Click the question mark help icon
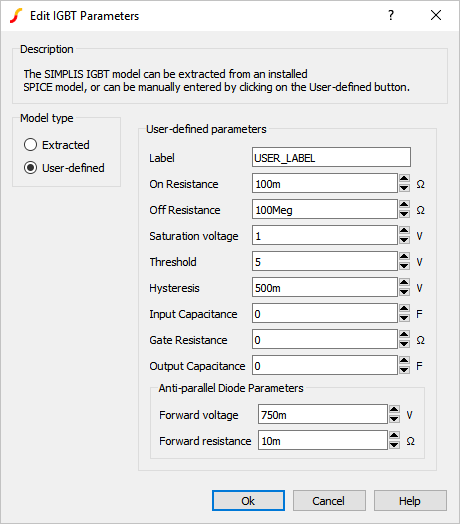This screenshot has width=460, height=524. coord(391,15)
